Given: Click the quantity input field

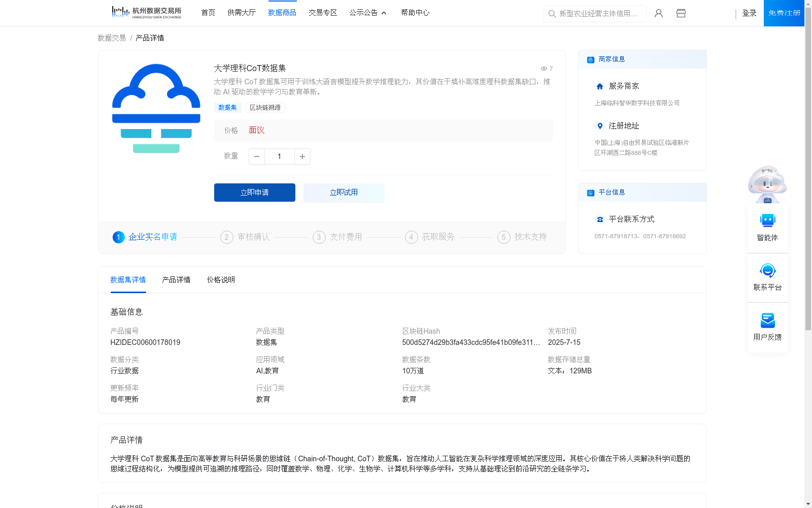Looking at the screenshot, I should (x=280, y=156).
